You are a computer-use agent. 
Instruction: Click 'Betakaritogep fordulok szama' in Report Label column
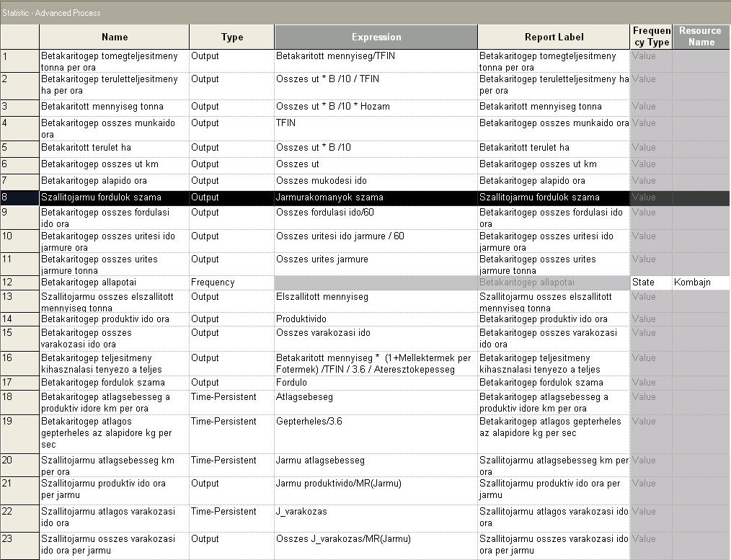point(554,383)
